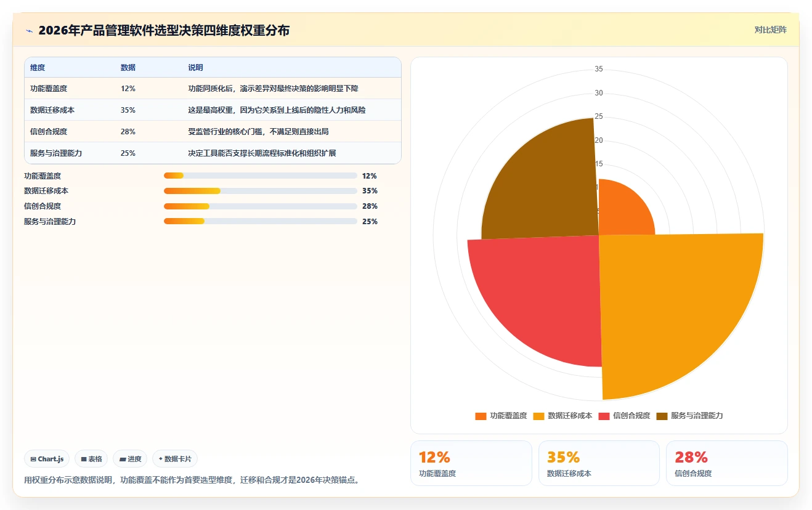Click the 信创合规度 progress bar
Image resolution: width=812 pixels, height=510 pixels.
click(261, 206)
